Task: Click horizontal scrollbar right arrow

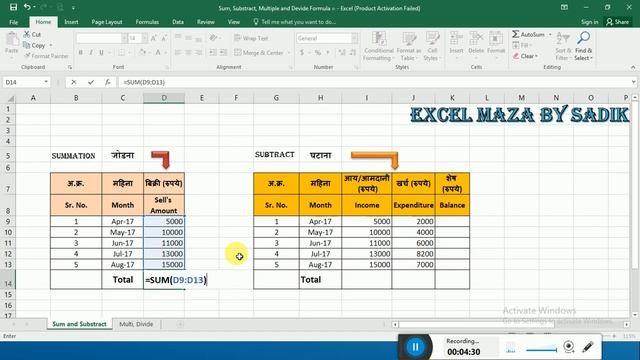Action: pyautogui.click(x=627, y=324)
